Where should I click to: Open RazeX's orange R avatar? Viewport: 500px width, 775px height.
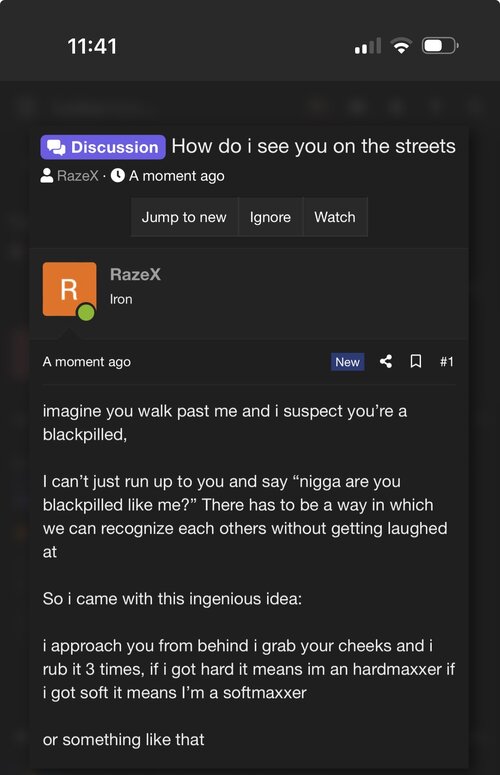(x=69, y=289)
